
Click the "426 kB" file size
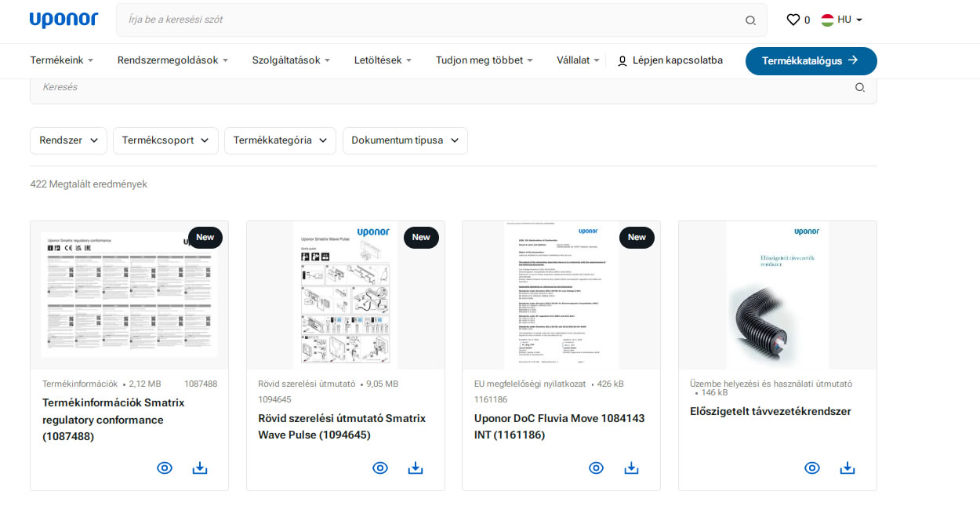(x=611, y=384)
